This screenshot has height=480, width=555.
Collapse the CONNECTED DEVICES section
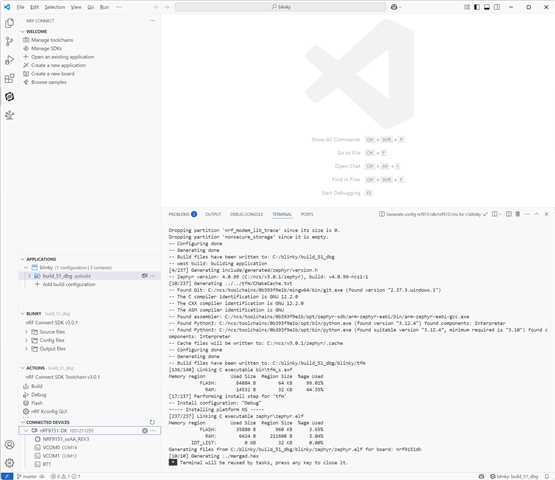[23, 422]
